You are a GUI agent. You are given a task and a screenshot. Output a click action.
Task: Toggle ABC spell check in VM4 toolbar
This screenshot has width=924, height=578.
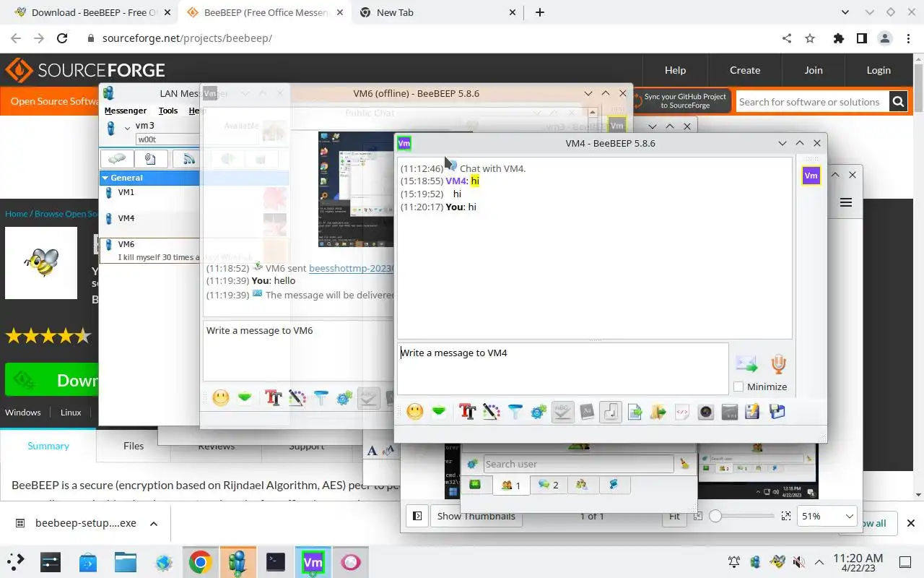click(563, 412)
